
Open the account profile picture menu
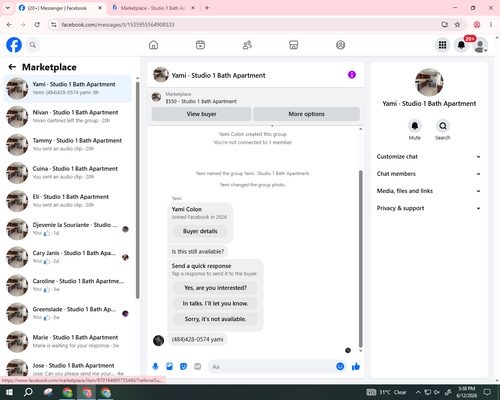(x=480, y=45)
